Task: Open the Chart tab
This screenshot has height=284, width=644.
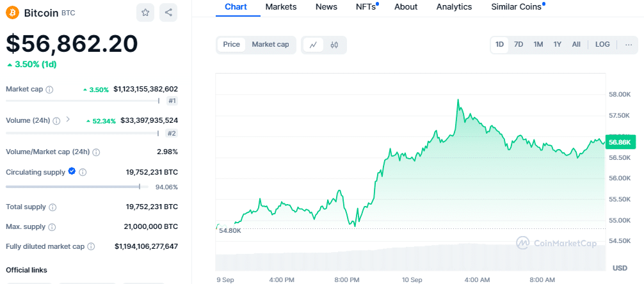Action: (236, 7)
